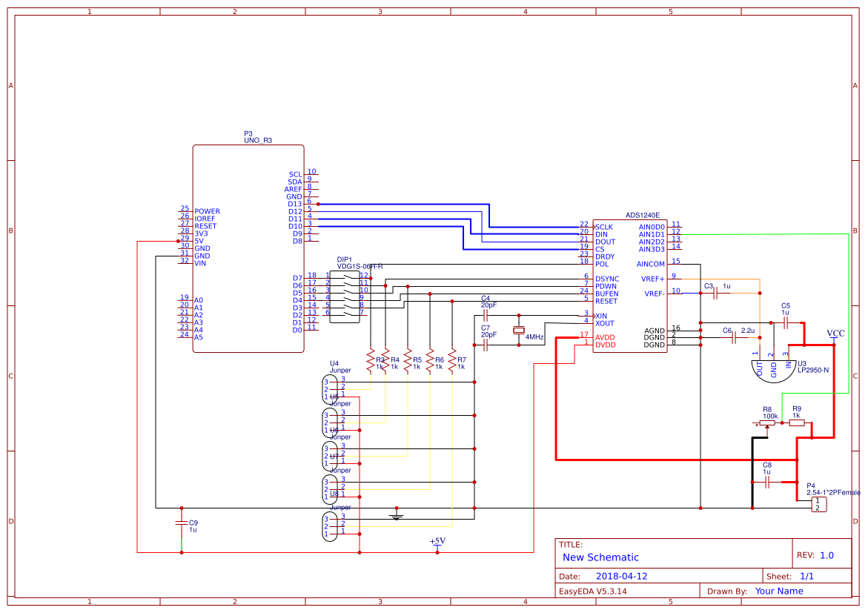Click the TITLE field in the title block

(571, 546)
